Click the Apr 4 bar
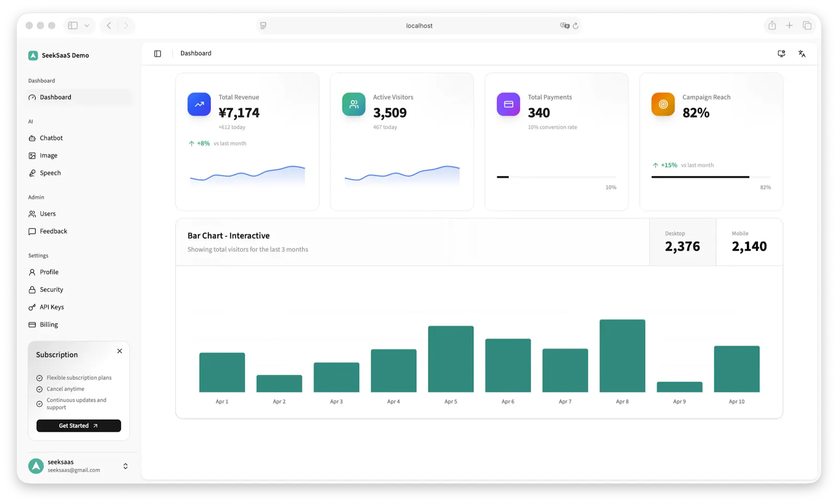838x504 pixels. click(393, 371)
